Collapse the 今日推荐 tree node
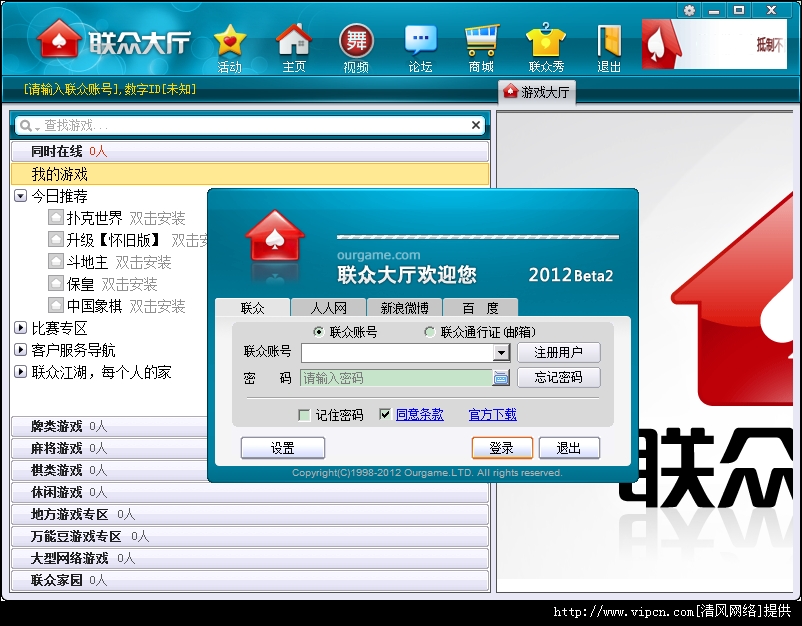The image size is (802, 626). click(20, 196)
